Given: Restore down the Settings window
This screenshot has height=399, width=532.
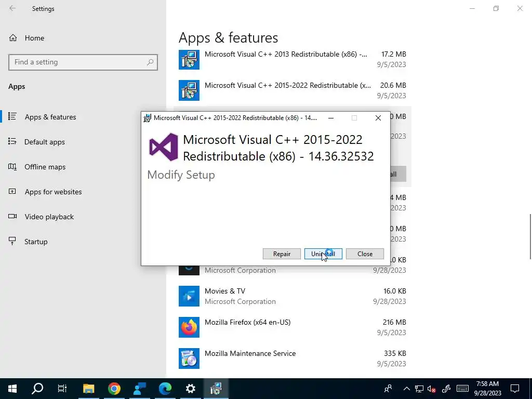Looking at the screenshot, I should click(496, 8).
